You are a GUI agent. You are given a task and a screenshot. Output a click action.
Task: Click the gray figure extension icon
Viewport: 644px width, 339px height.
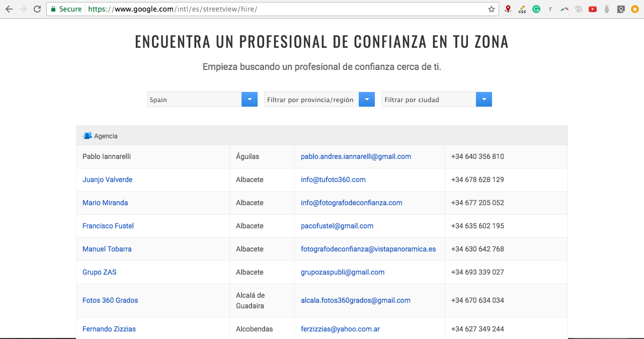(x=607, y=9)
